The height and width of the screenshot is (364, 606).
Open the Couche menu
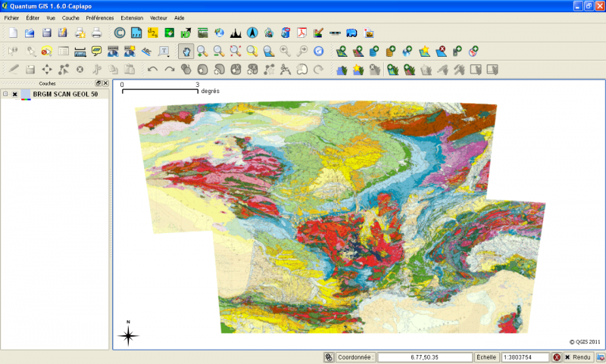point(70,17)
